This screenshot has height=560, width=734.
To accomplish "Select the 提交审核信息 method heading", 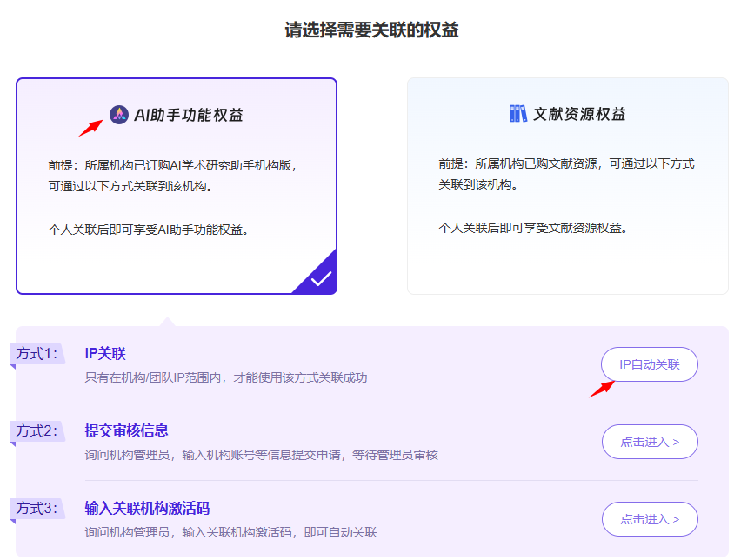I will [x=126, y=430].
